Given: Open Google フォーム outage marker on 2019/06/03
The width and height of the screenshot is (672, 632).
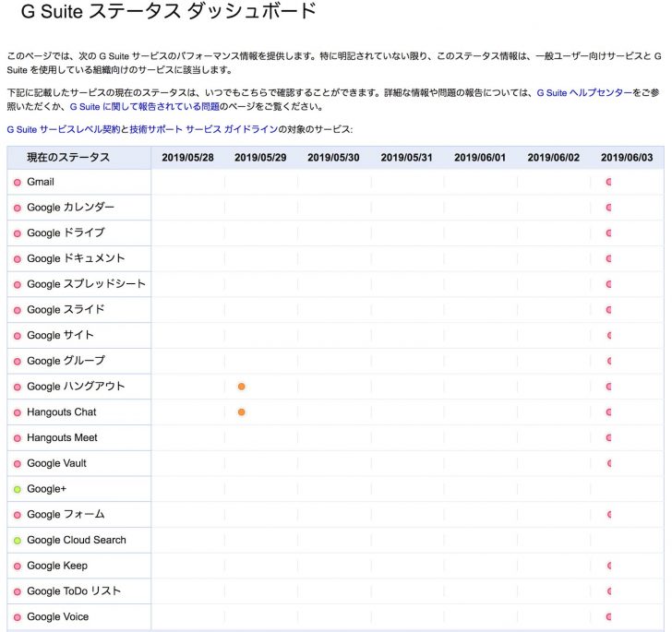Looking at the screenshot, I should (x=609, y=515).
